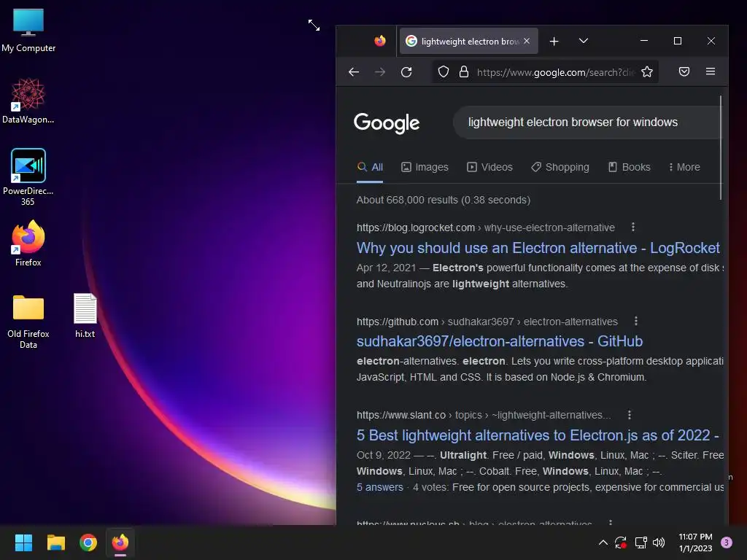This screenshot has height=560, width=747.
Task: Click the www.slant.co URL breadcrumb
Action: (x=484, y=415)
